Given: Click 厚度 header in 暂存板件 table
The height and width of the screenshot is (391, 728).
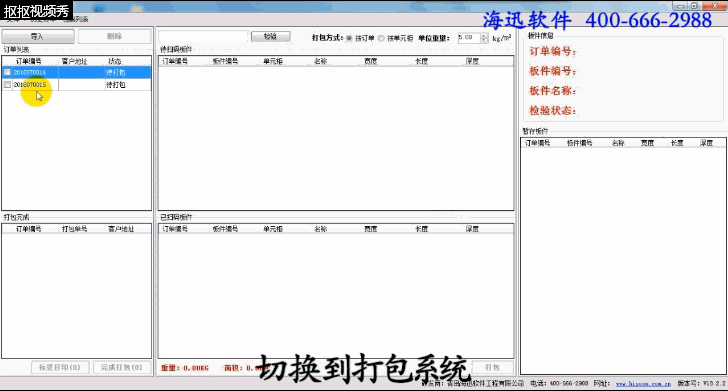Looking at the screenshot, I should 706,143.
